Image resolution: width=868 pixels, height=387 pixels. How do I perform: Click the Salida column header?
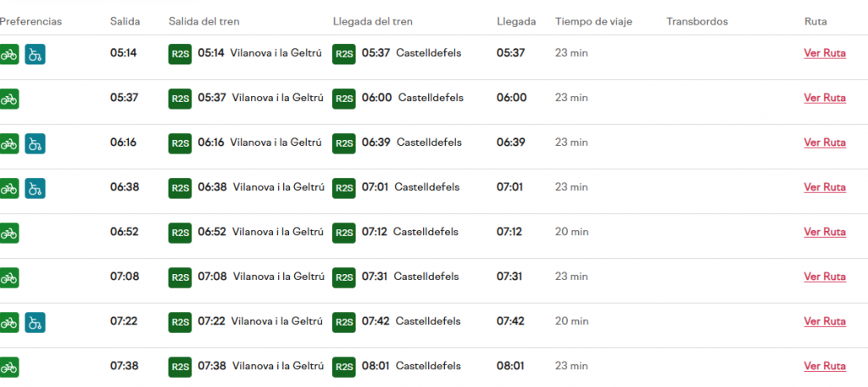pos(125,21)
